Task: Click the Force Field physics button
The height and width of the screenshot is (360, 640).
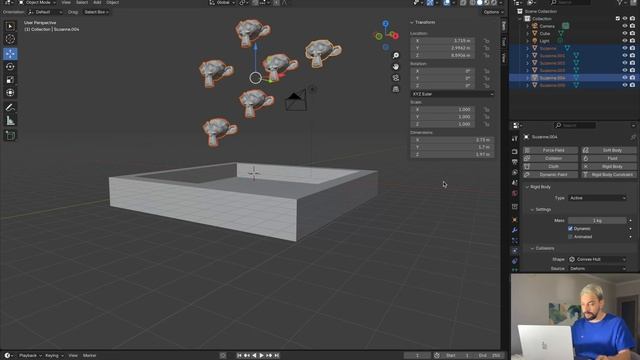Action: (550, 150)
